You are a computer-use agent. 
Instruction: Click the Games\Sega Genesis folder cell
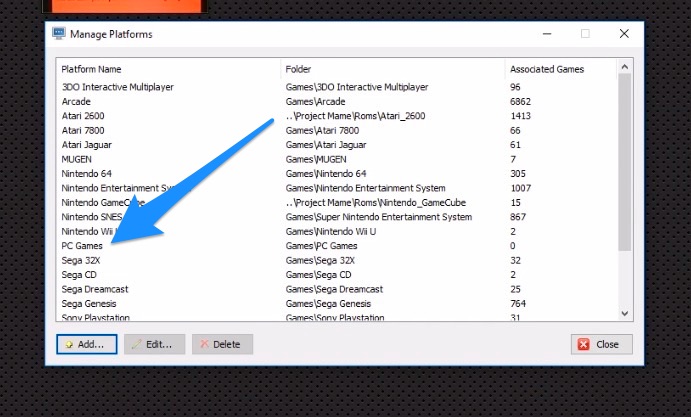pyautogui.click(x=328, y=304)
